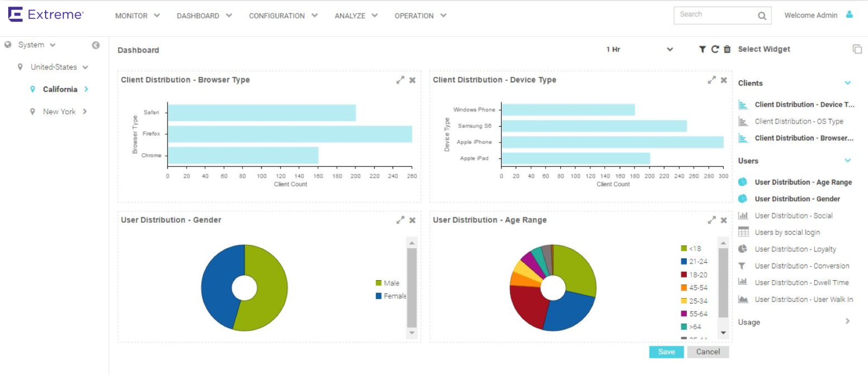Viewport: 868px width, 375px height.
Task: Click the search magnifier icon
Action: pyautogui.click(x=762, y=16)
